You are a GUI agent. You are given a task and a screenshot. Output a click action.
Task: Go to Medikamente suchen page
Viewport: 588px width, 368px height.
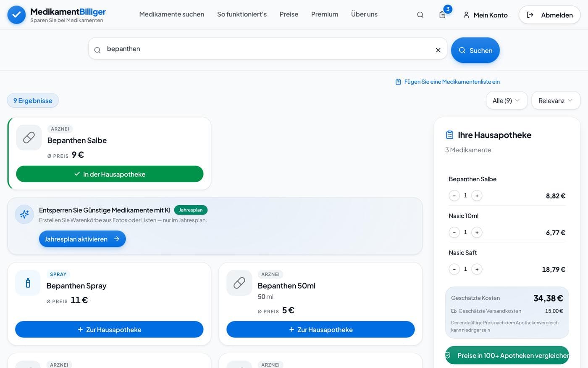pos(172,14)
